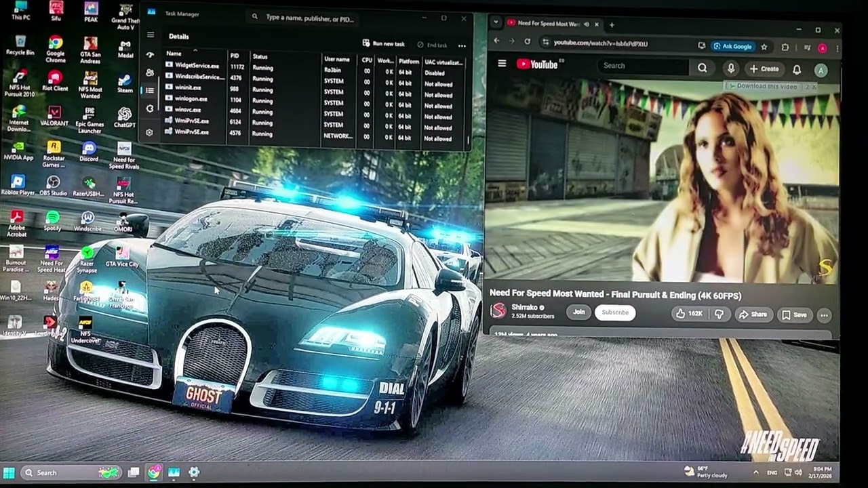Viewport: 868px width, 488px height.
Task: Open the YouTube Create menu
Action: pyautogui.click(x=764, y=69)
